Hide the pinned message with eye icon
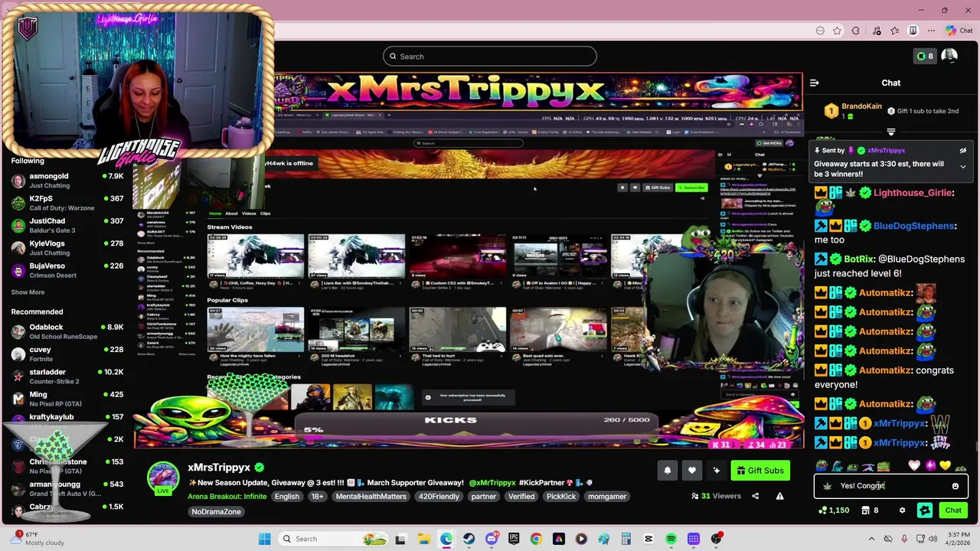This screenshot has width=980, height=551. 963,151
